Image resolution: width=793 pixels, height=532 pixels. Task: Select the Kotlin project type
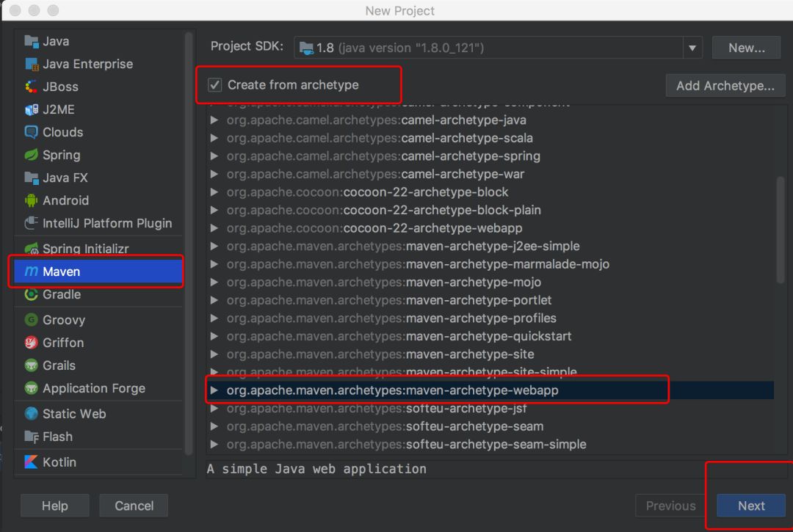pyautogui.click(x=57, y=462)
